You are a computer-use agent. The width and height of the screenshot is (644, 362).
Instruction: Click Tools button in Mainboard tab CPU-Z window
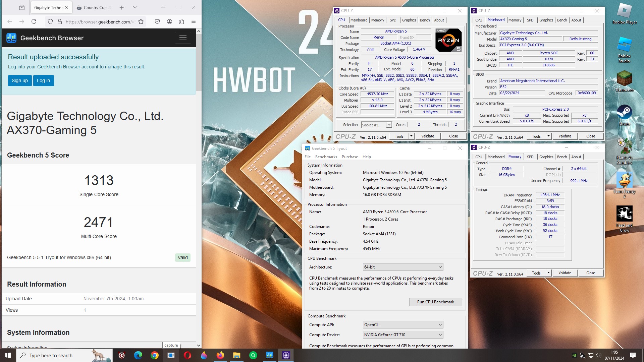click(536, 136)
